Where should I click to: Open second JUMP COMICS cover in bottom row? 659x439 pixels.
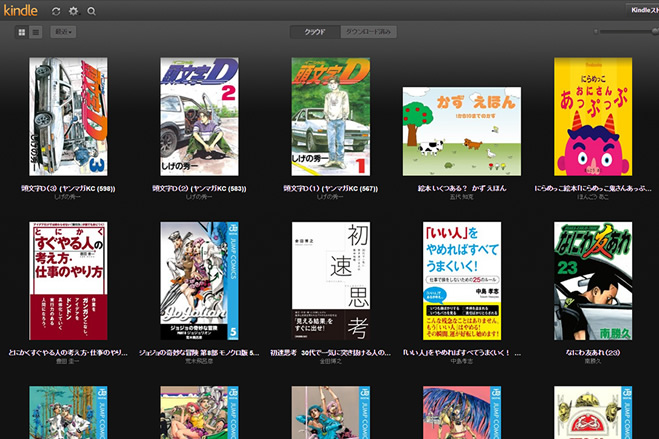199,413
